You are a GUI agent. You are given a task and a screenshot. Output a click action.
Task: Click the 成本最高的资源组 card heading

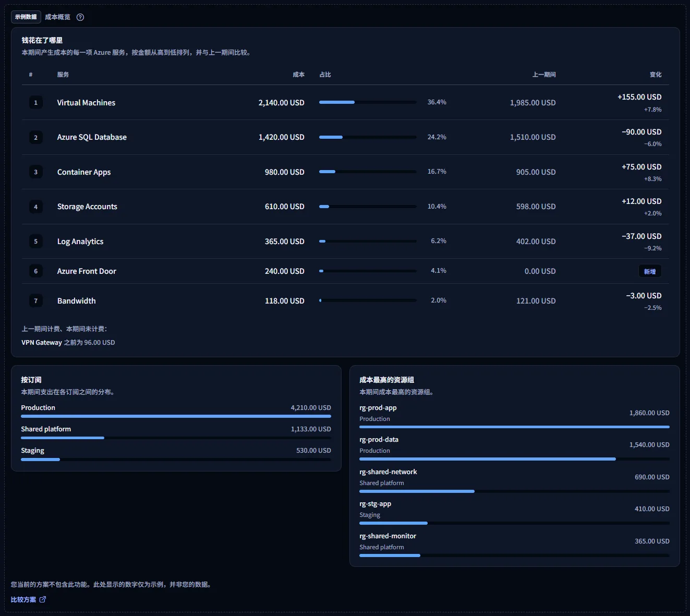coord(387,380)
